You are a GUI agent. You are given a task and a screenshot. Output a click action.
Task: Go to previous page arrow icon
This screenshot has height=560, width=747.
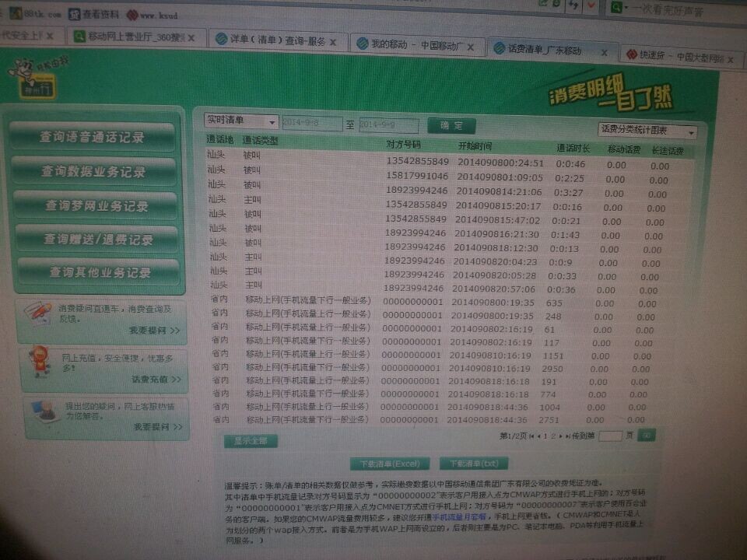(538, 436)
